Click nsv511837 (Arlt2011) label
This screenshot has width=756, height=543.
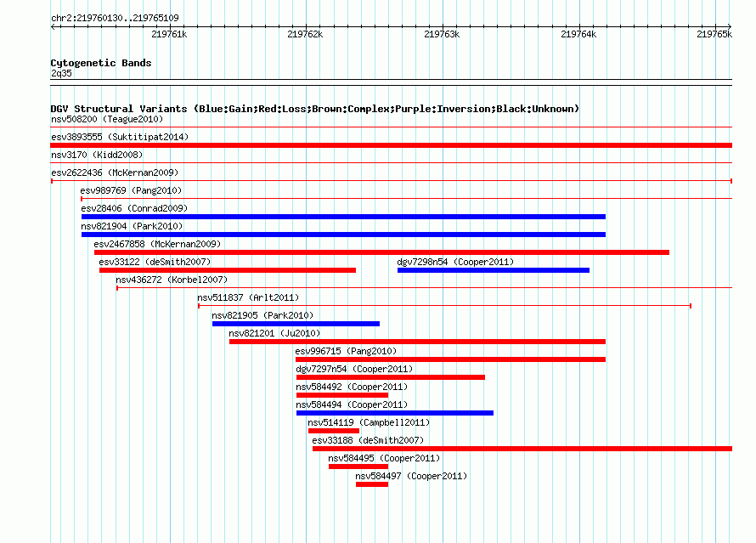point(248,297)
